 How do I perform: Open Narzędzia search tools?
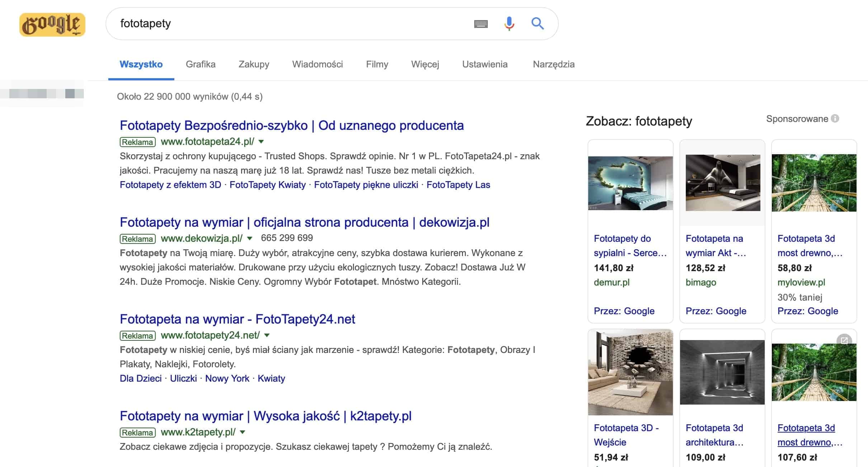(553, 64)
